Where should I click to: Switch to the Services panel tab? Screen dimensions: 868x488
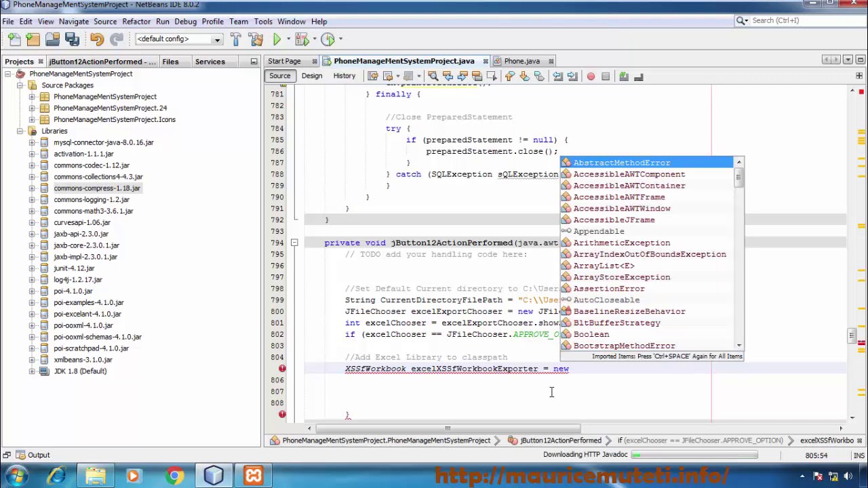(x=210, y=62)
